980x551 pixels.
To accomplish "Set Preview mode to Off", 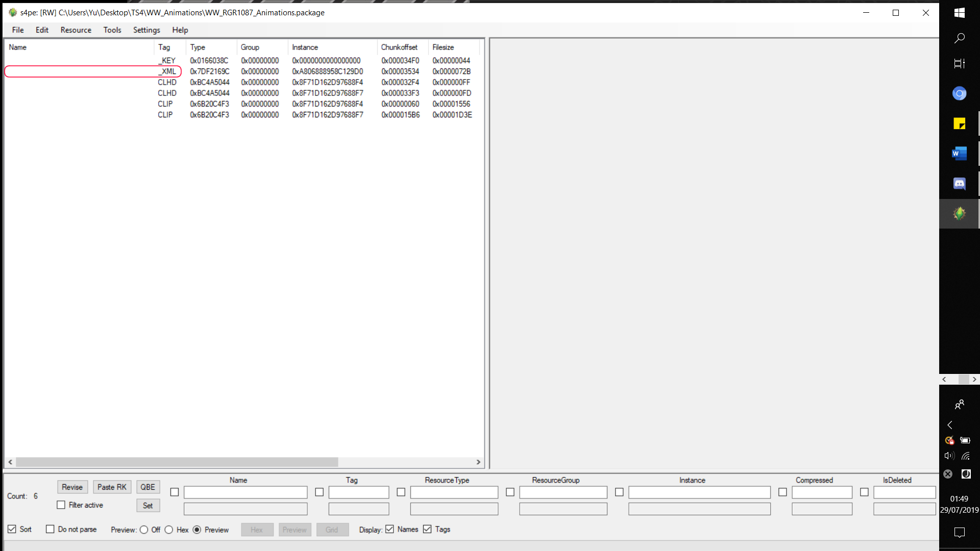I will tap(144, 530).
